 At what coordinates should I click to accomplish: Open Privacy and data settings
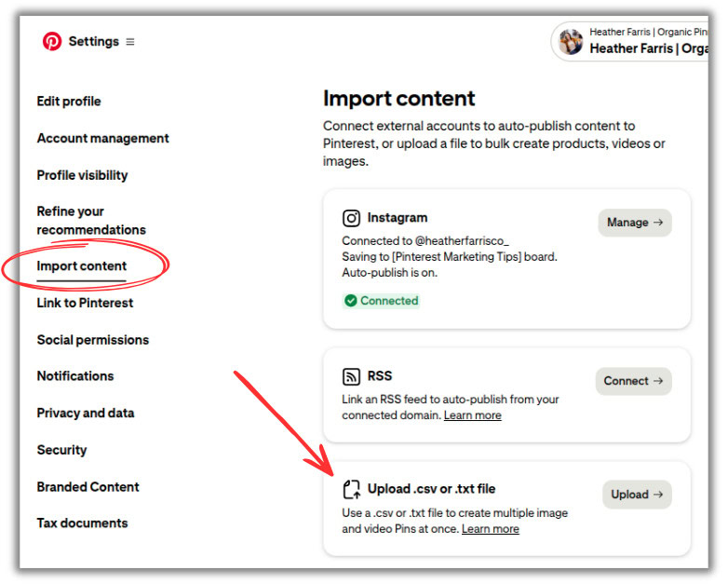coord(86,413)
